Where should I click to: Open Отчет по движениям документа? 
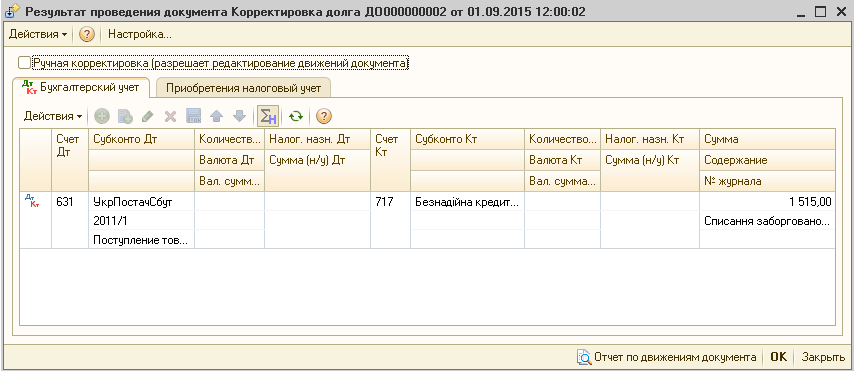[x=667, y=357]
